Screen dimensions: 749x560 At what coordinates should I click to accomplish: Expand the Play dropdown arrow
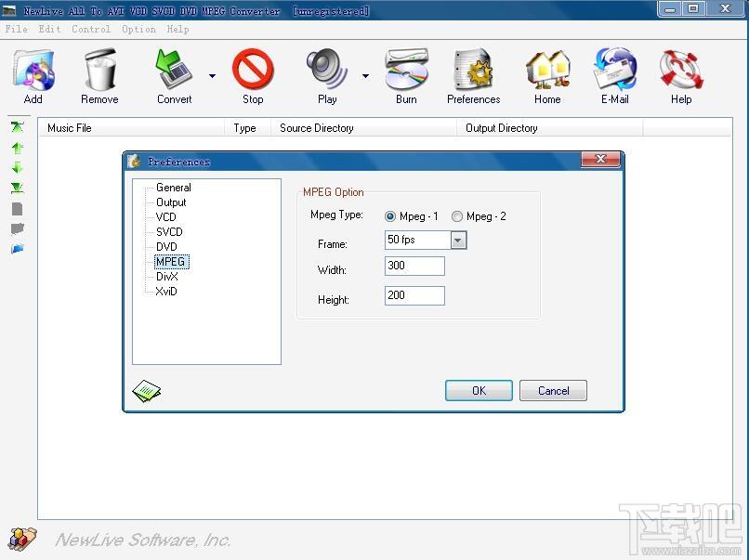365,75
